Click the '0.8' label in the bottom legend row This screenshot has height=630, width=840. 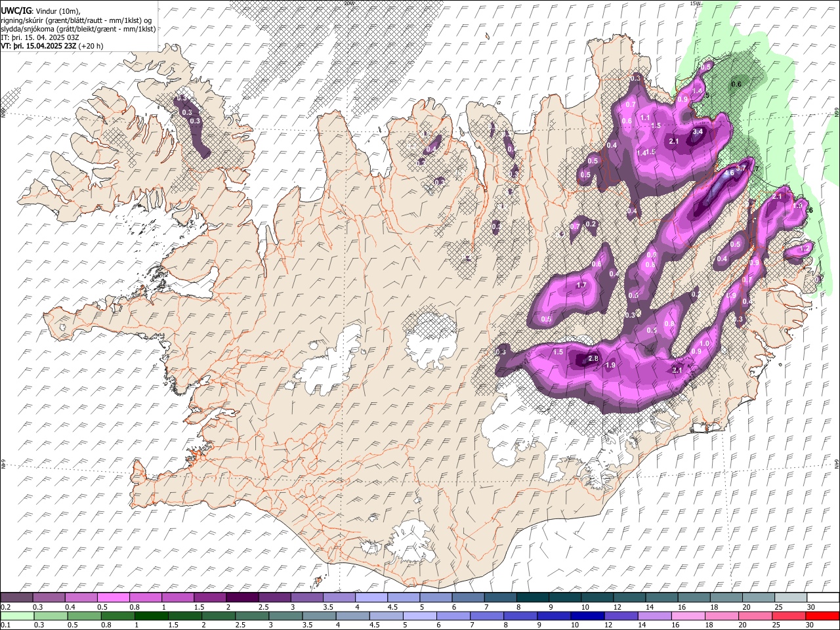106,625
